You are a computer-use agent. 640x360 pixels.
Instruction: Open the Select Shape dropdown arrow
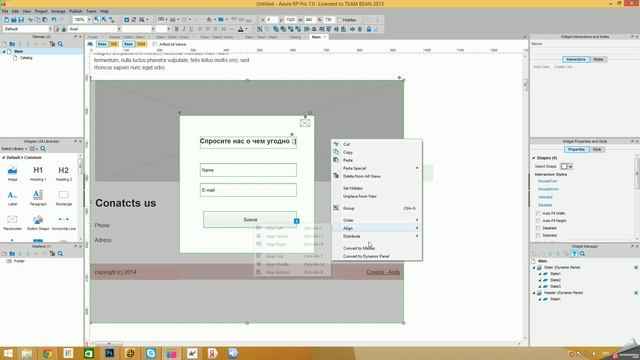click(571, 167)
